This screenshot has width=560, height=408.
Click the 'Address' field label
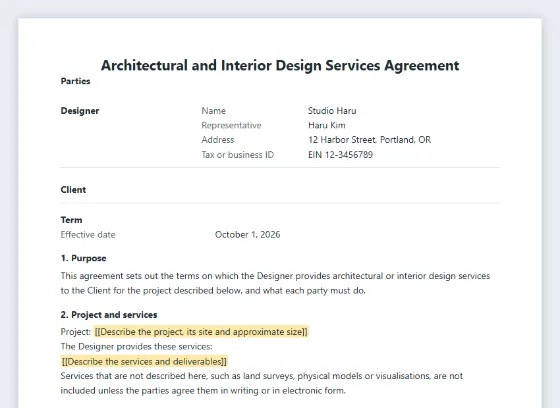coord(218,140)
